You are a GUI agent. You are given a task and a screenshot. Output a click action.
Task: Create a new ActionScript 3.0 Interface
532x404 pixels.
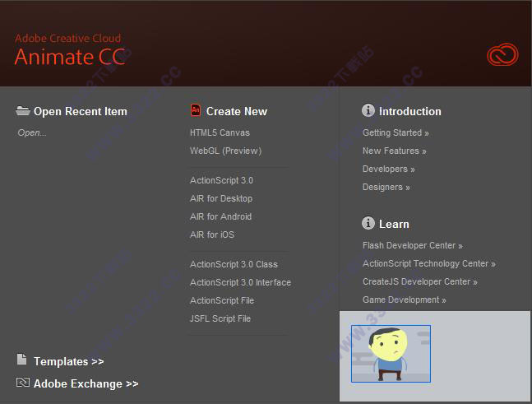point(241,282)
